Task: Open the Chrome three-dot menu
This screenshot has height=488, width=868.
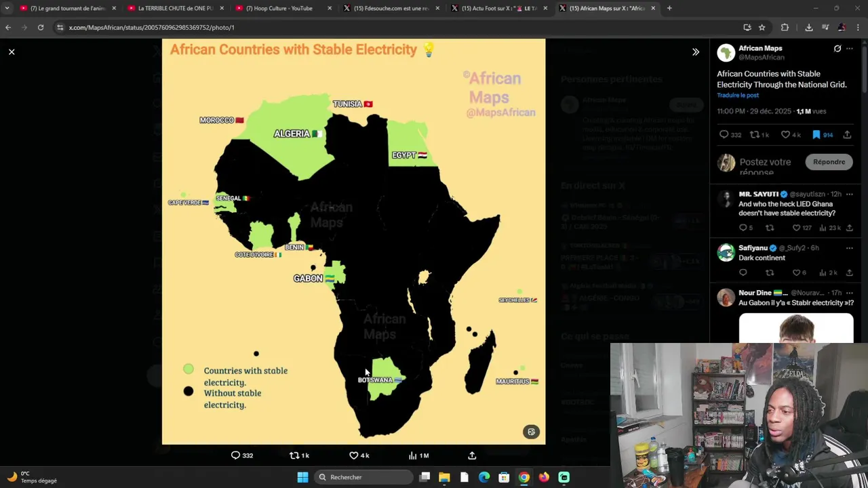Action: (858, 27)
